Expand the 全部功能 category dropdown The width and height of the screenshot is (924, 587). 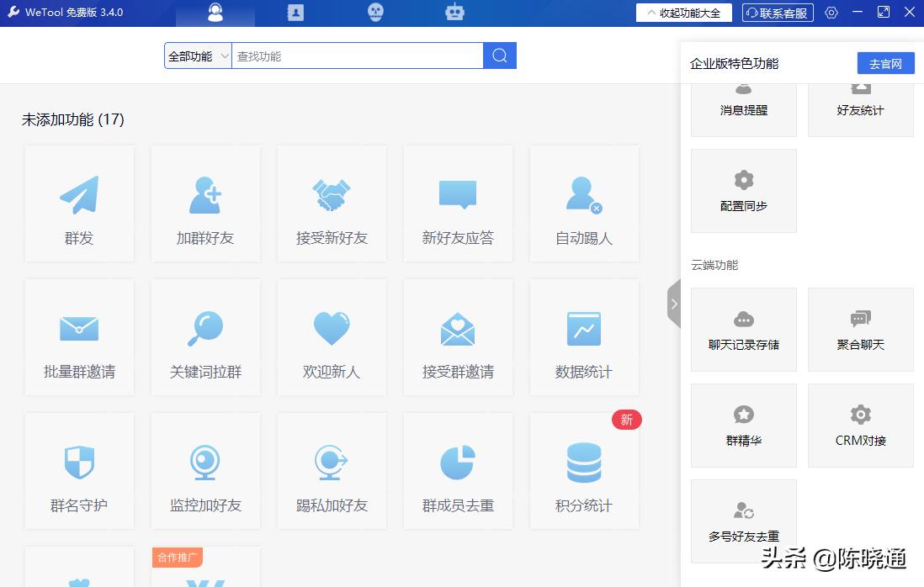pos(198,56)
